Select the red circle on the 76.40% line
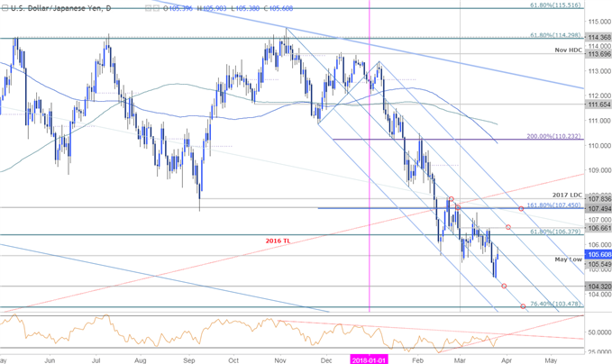 pos(523,306)
